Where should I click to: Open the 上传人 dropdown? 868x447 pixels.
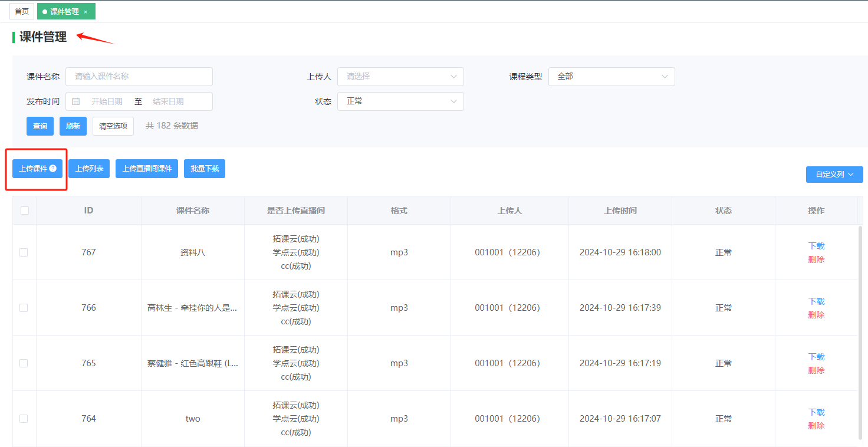pyautogui.click(x=400, y=77)
